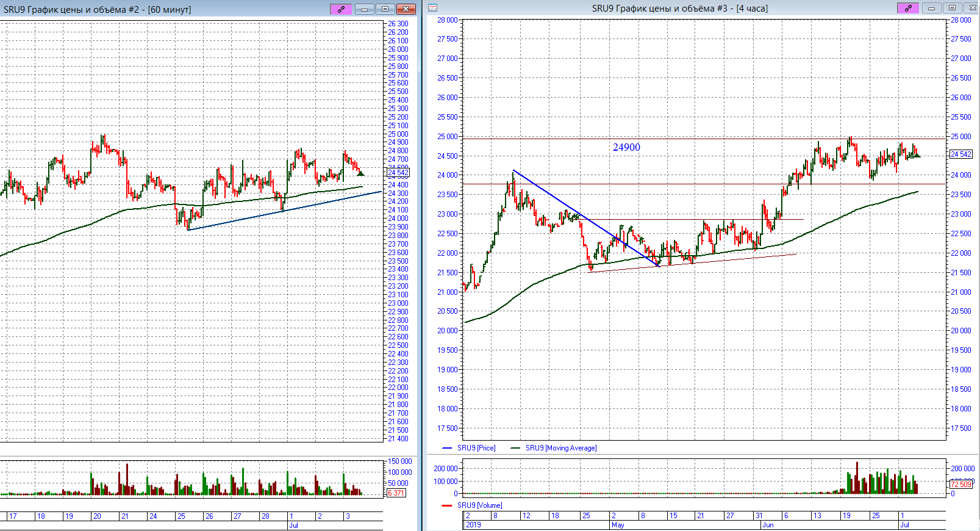980x531 pixels.
Task: Click the 24900 text annotation
Action: pyautogui.click(x=626, y=147)
